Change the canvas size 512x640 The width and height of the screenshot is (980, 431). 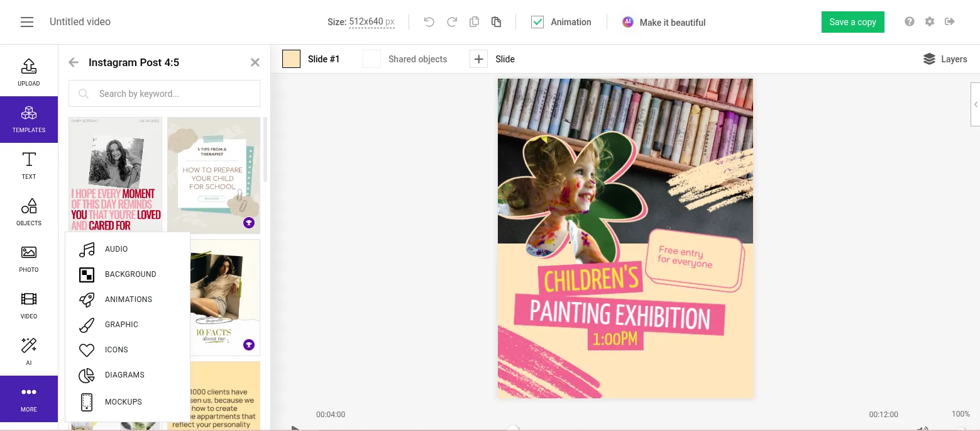[372, 22]
